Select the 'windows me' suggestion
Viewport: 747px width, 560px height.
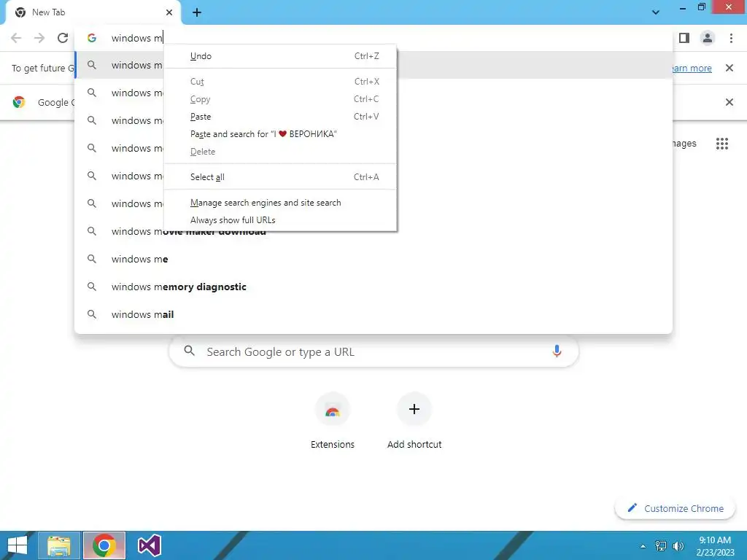pos(373,259)
